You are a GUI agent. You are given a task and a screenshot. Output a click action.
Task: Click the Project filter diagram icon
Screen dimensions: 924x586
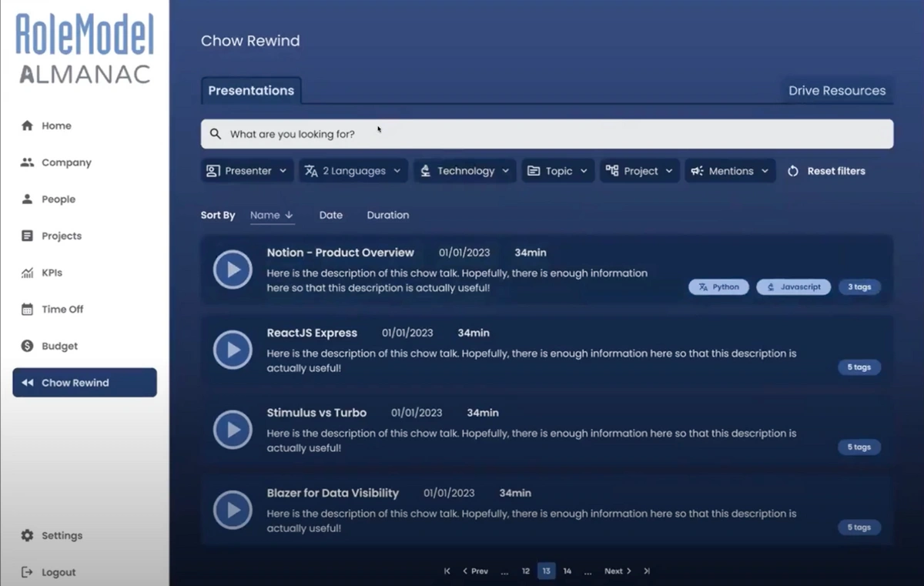click(611, 171)
